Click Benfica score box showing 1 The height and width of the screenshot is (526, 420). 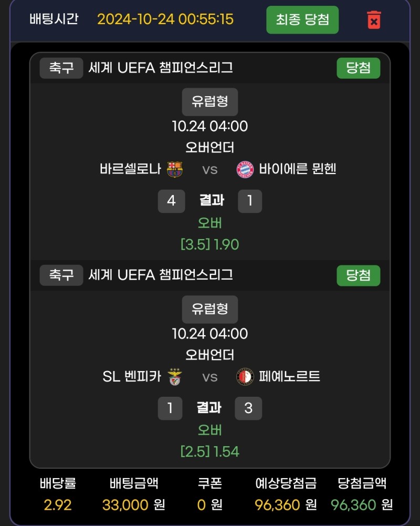(170, 408)
